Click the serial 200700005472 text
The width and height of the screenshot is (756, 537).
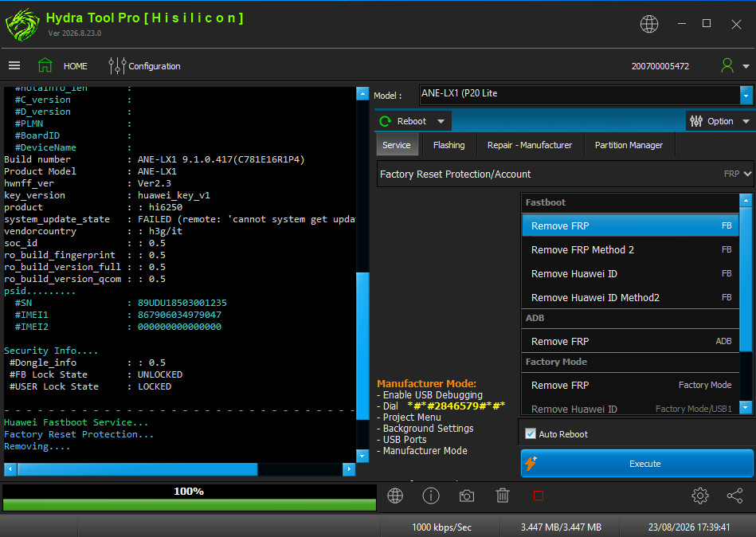point(660,66)
